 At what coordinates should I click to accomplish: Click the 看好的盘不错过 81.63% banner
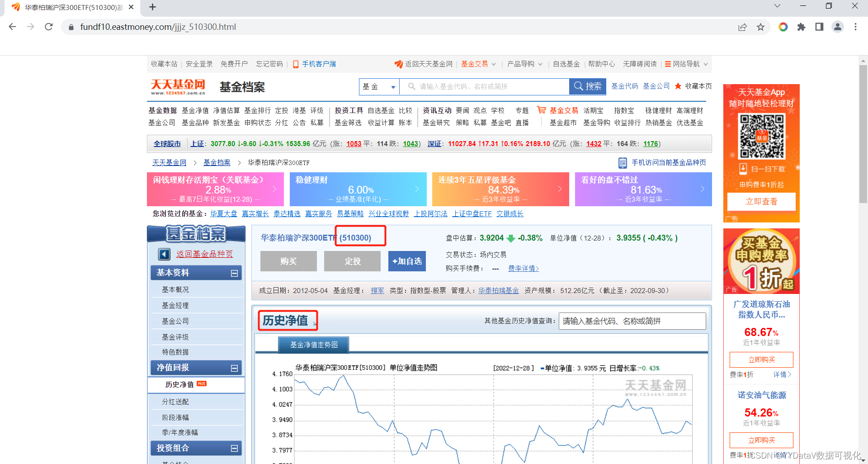(643, 189)
